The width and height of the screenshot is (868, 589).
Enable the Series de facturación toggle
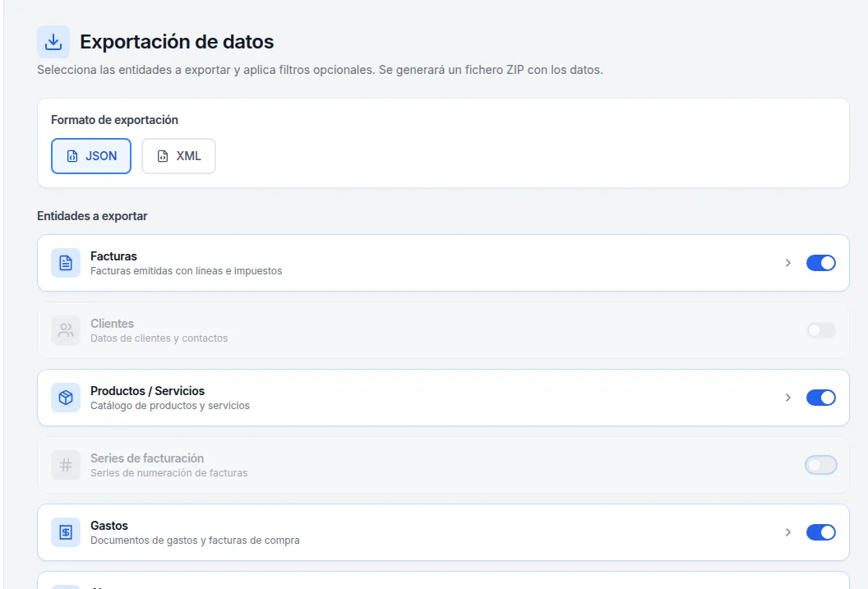820,465
